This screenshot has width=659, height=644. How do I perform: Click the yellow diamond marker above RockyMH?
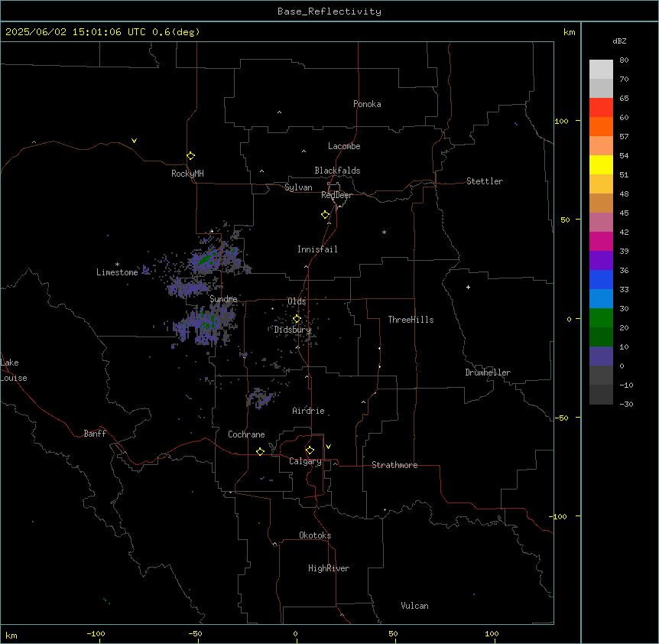pos(190,156)
